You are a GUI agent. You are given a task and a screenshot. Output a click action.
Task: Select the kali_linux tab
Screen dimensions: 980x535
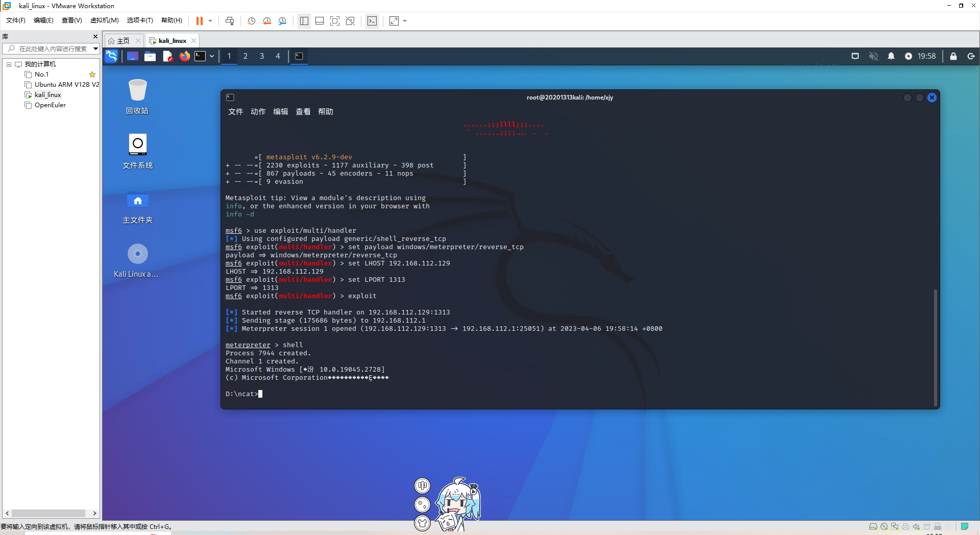173,41
